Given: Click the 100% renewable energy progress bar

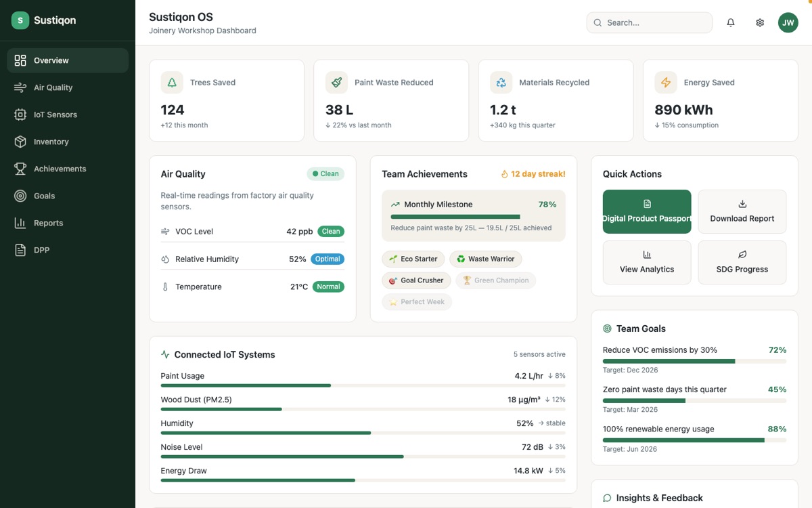Looking at the screenshot, I should (x=694, y=440).
